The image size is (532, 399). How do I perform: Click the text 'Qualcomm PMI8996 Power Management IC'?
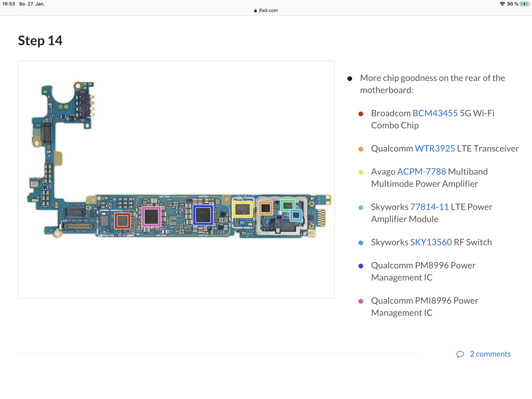pos(425,307)
